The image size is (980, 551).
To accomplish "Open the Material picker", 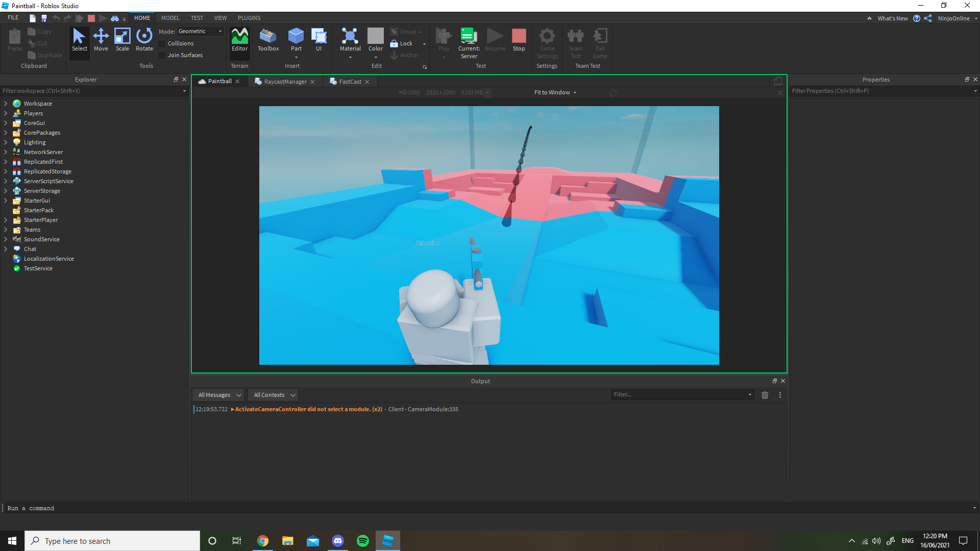I will point(350,40).
